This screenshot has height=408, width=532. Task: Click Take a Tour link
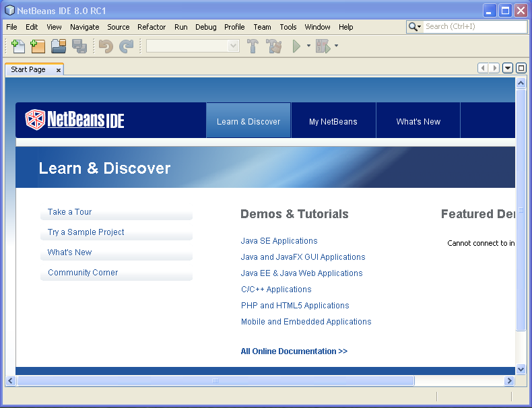click(x=69, y=212)
